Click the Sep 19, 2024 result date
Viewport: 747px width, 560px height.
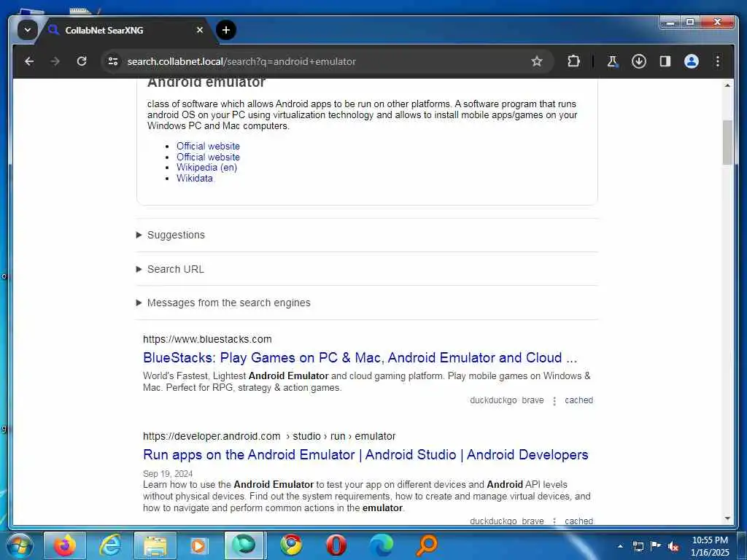[x=168, y=474]
